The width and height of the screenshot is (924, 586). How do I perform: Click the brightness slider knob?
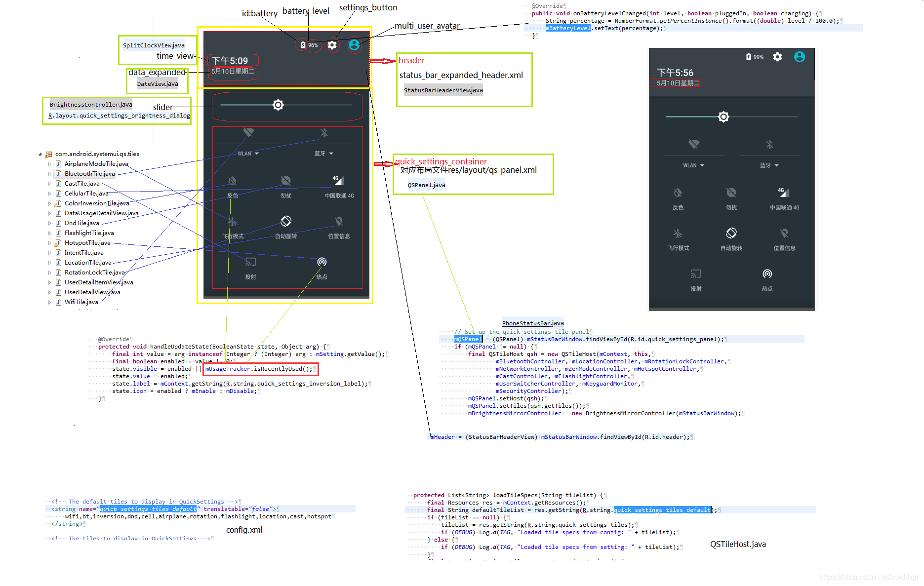[278, 105]
